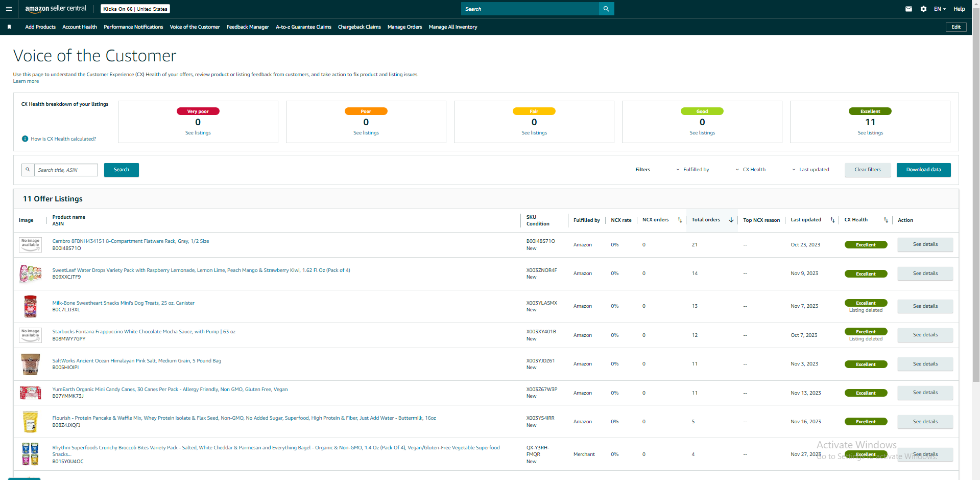Click the SweetLeaf Water Drops product thumbnail
980x480 pixels.
(x=30, y=274)
